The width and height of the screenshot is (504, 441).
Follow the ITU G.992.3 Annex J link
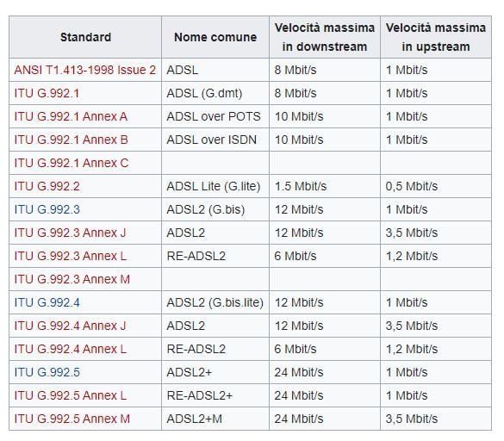[70, 233]
